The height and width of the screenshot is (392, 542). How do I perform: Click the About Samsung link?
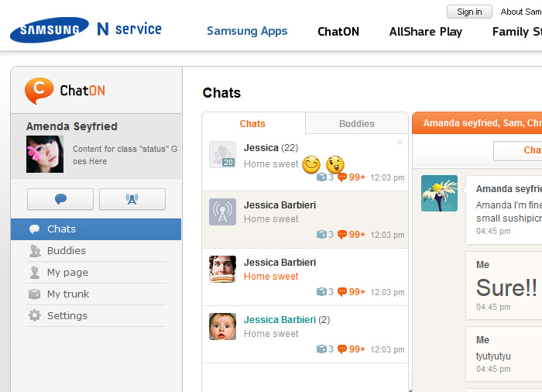[x=521, y=12]
